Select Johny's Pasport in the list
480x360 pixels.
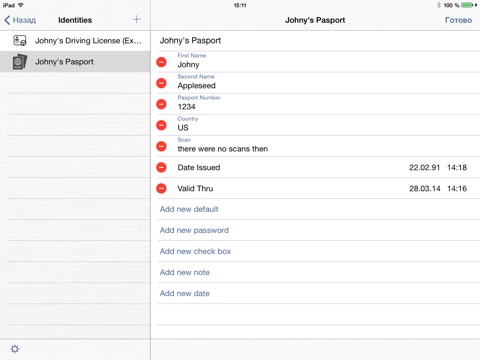[75, 62]
